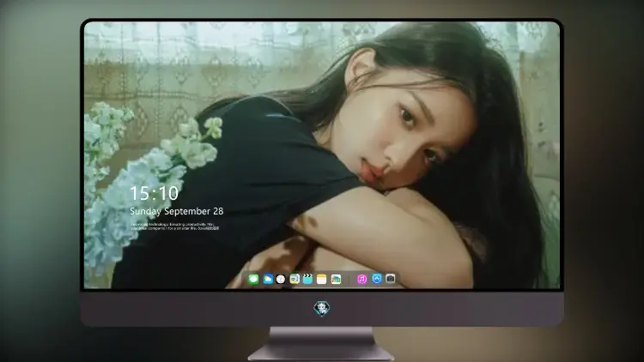Launch the teal clapperboard video app
644x362 pixels.
(307, 280)
